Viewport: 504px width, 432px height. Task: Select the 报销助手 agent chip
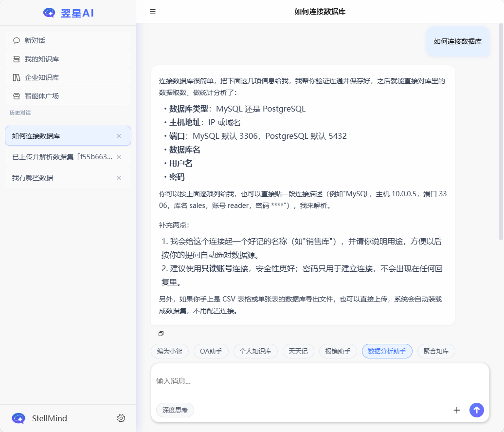(338, 351)
